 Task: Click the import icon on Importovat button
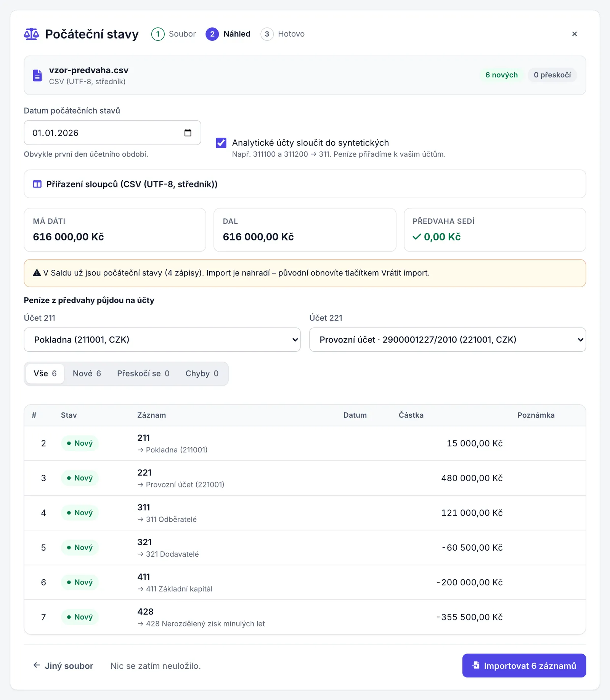[476, 665]
